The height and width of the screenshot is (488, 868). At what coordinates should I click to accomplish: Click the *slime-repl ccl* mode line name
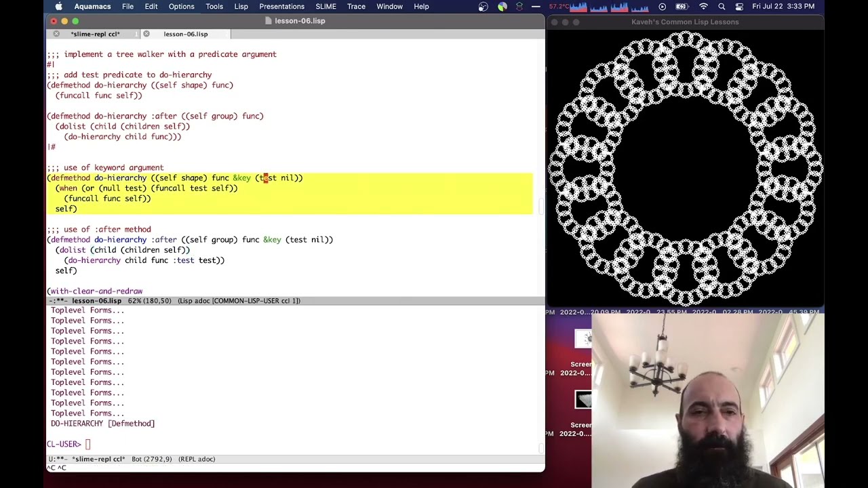pos(98,459)
